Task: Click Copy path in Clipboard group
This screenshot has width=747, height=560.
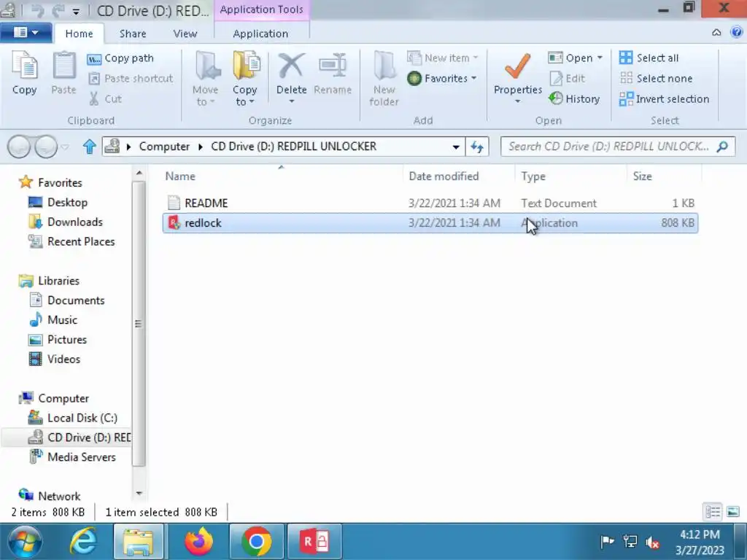Action: click(x=120, y=58)
